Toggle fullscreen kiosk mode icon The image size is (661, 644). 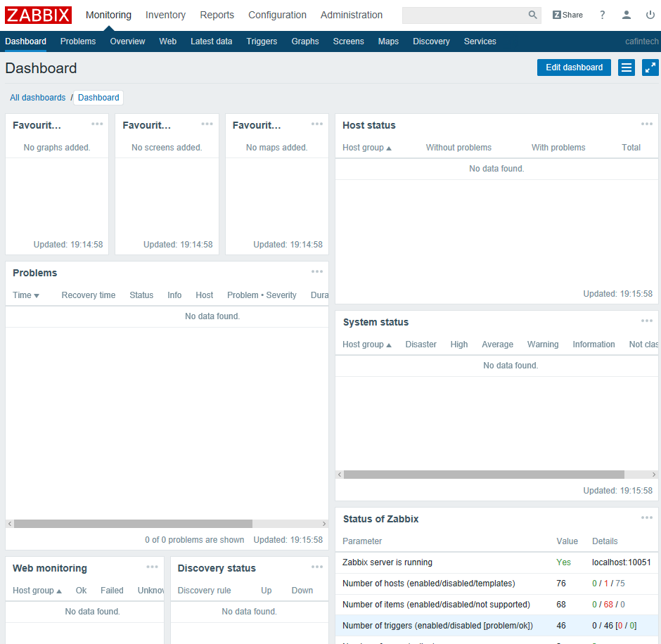pos(650,67)
